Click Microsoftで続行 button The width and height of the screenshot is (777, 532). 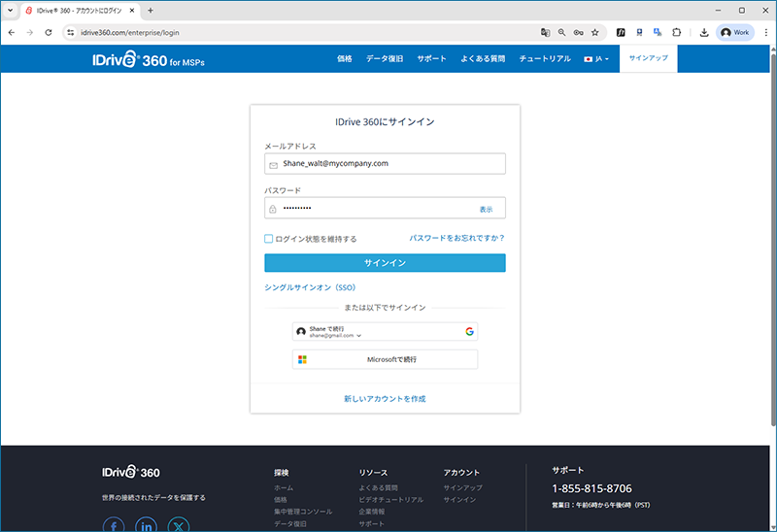[385, 359]
